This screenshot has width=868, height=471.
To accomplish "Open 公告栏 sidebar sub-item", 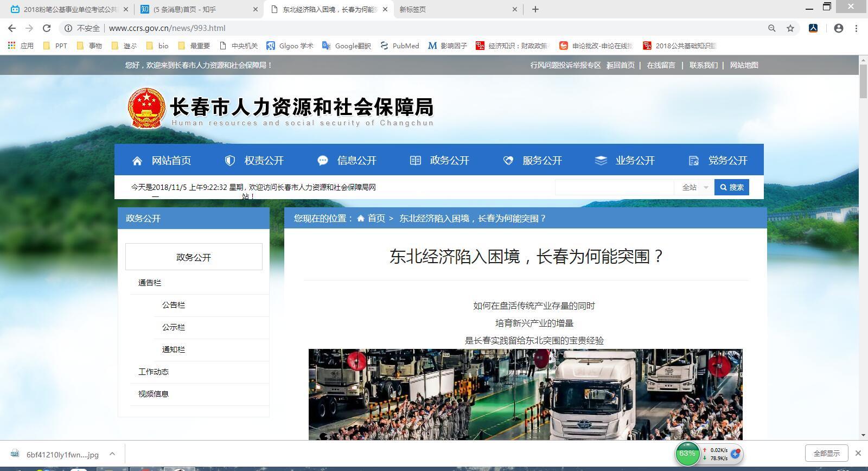I will click(174, 305).
